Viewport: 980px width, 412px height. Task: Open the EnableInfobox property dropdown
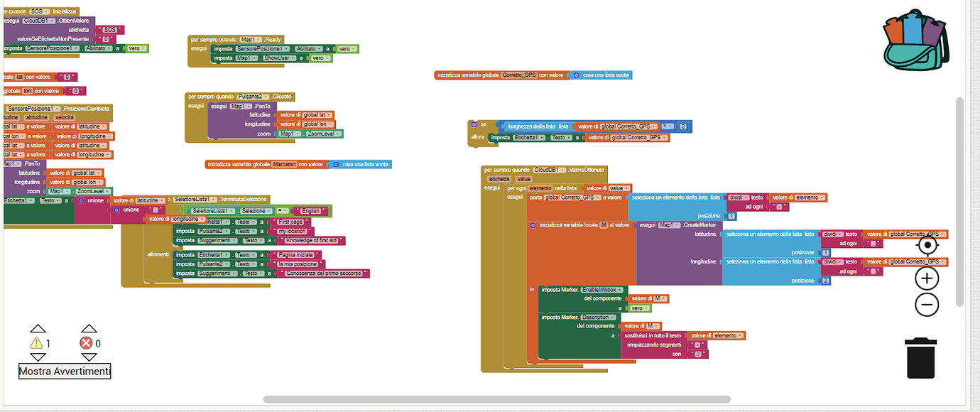click(604, 290)
